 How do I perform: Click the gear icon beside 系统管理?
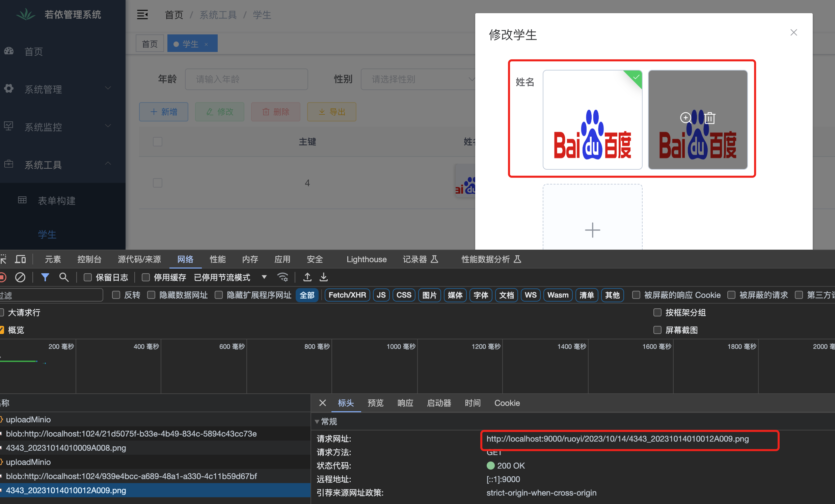(x=9, y=89)
